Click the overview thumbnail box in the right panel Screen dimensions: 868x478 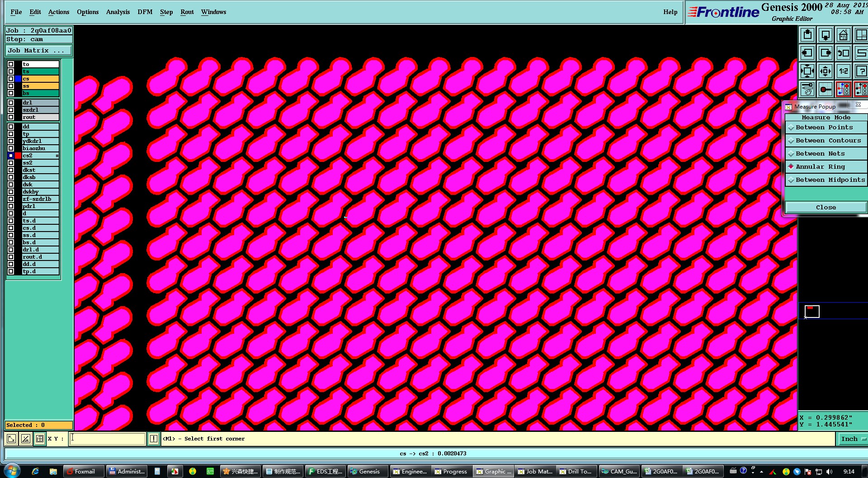pyautogui.click(x=812, y=311)
